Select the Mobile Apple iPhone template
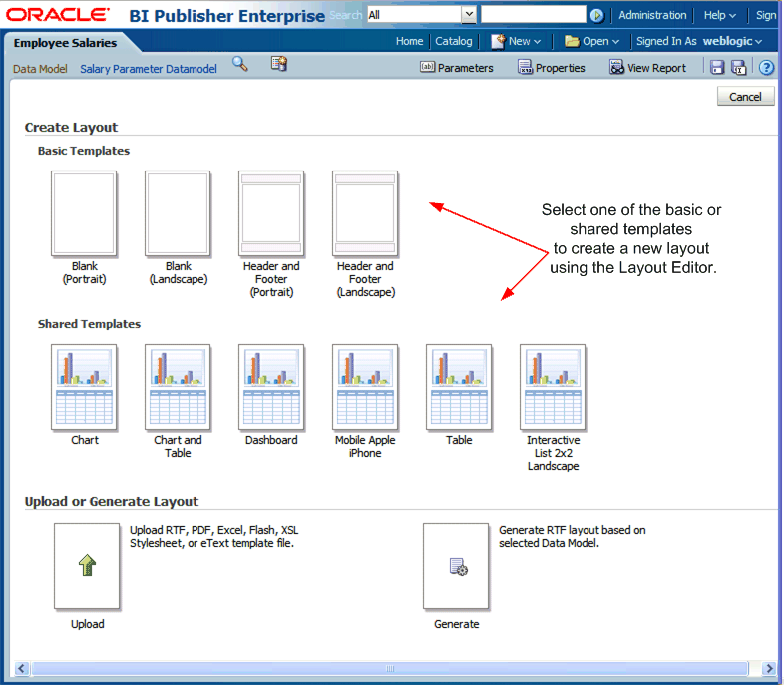Screen dimensions: 784x685 [365, 387]
